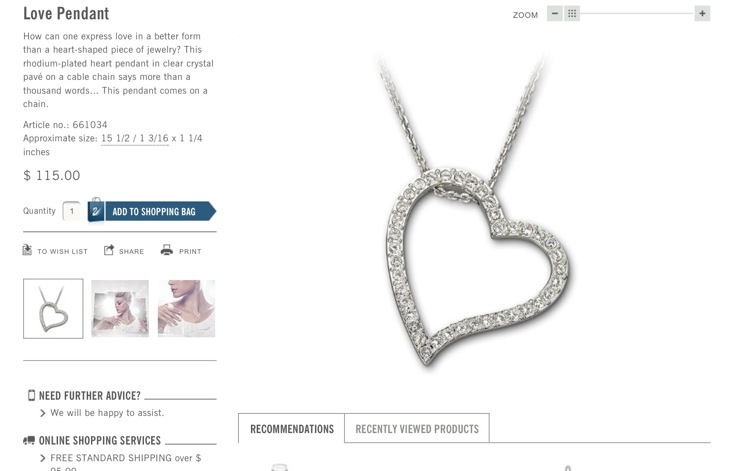This screenshot has width=734, height=471.
Task: Click the phone icon beside Need Further Advice
Action: [31, 395]
